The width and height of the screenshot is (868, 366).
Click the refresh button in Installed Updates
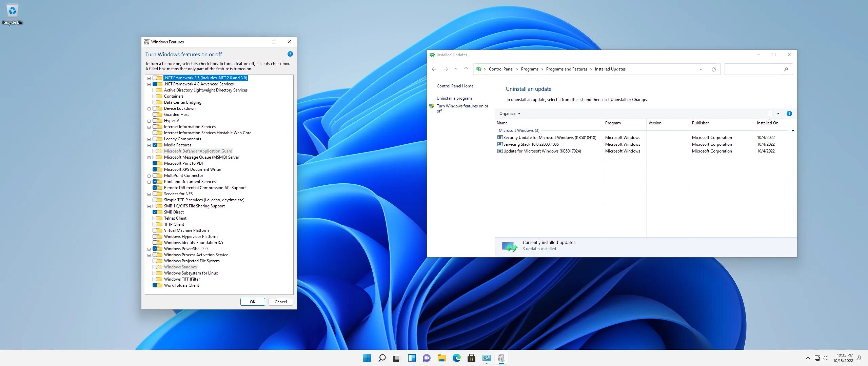pyautogui.click(x=713, y=68)
